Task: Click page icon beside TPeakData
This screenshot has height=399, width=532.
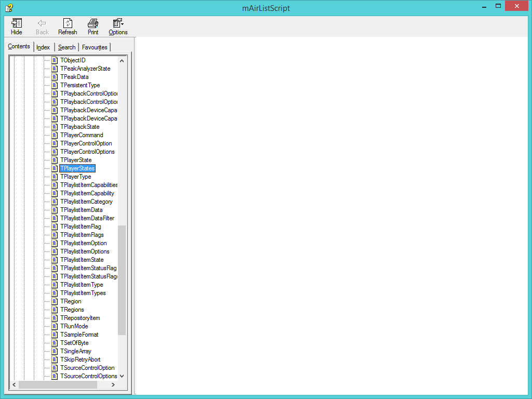Action: tap(55, 77)
